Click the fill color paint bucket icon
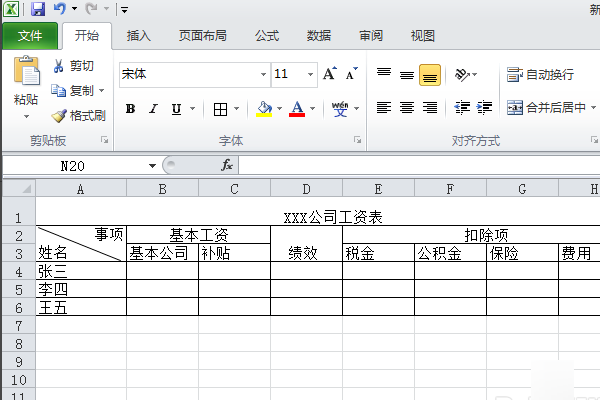This screenshot has height=400, width=600. click(264, 109)
